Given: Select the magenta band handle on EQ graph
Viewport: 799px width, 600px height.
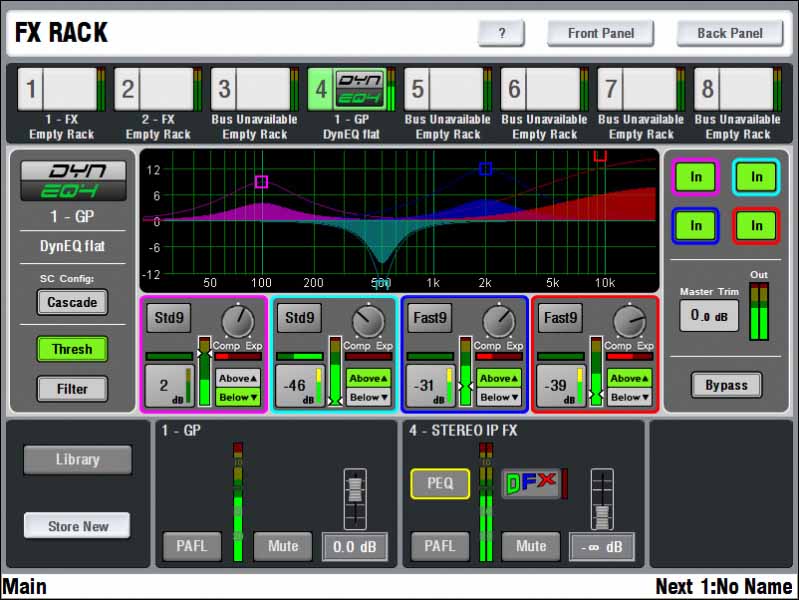Looking at the screenshot, I should click(261, 182).
